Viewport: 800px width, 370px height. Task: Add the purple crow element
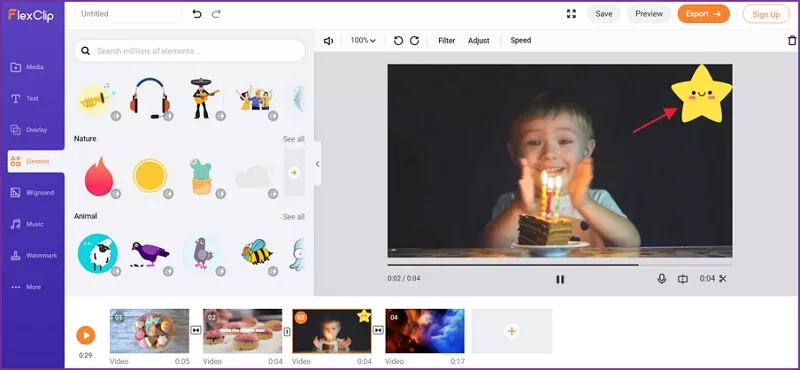point(149,254)
